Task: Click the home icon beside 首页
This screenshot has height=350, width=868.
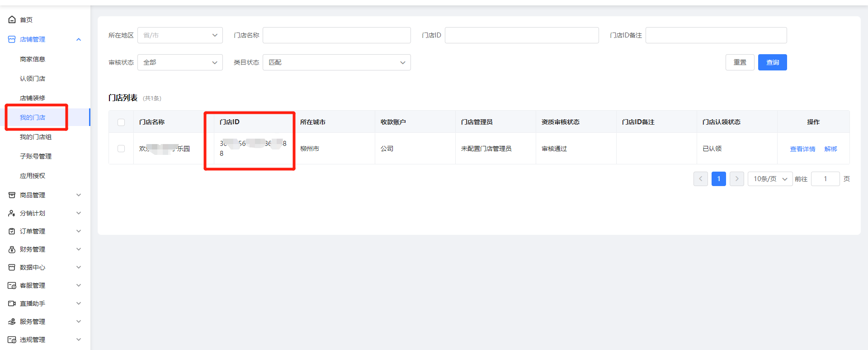Action: pos(12,19)
